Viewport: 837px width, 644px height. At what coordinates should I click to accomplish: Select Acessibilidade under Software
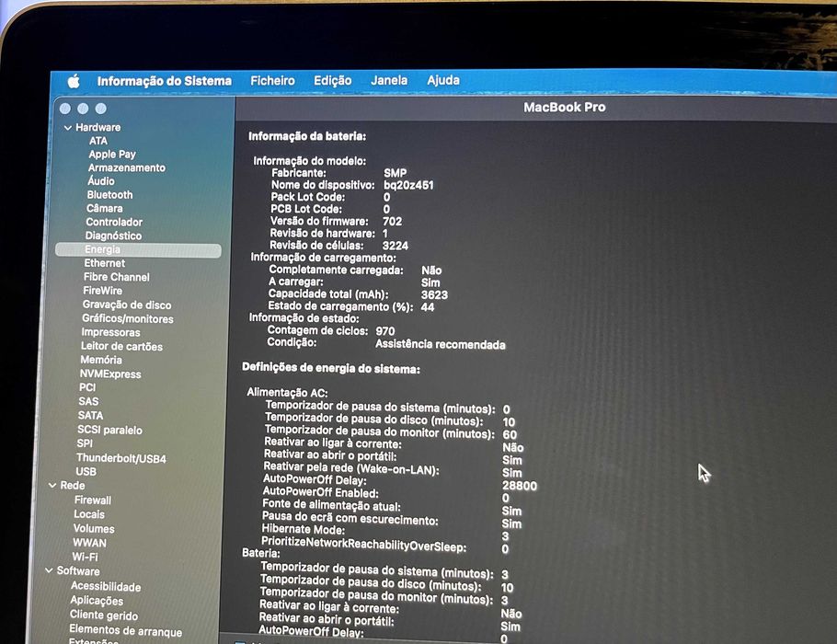[106, 587]
